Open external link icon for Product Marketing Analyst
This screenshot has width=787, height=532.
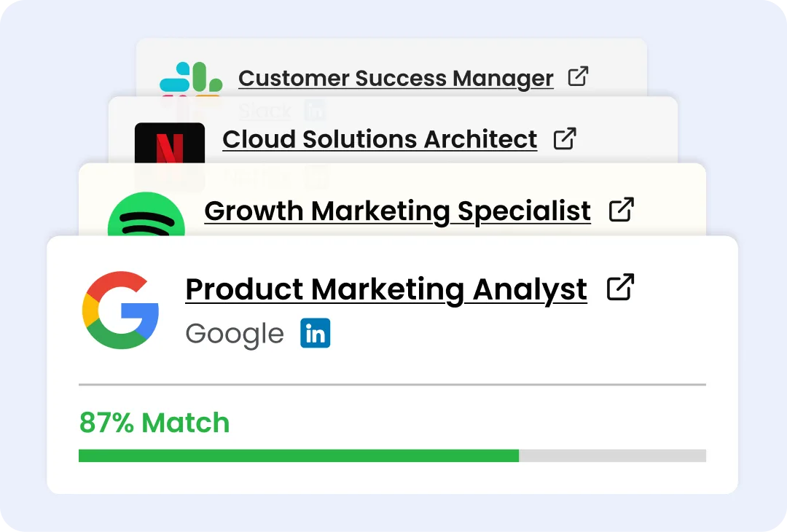(620, 287)
